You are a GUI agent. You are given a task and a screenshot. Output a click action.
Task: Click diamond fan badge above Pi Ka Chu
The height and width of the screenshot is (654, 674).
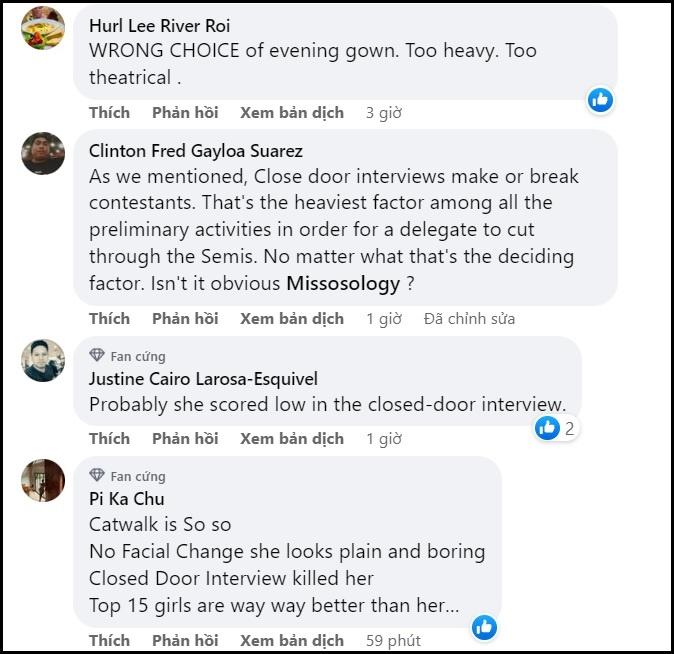point(97,476)
